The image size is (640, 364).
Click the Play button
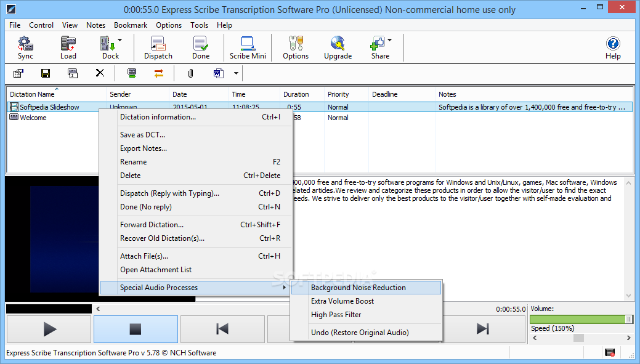point(49,329)
